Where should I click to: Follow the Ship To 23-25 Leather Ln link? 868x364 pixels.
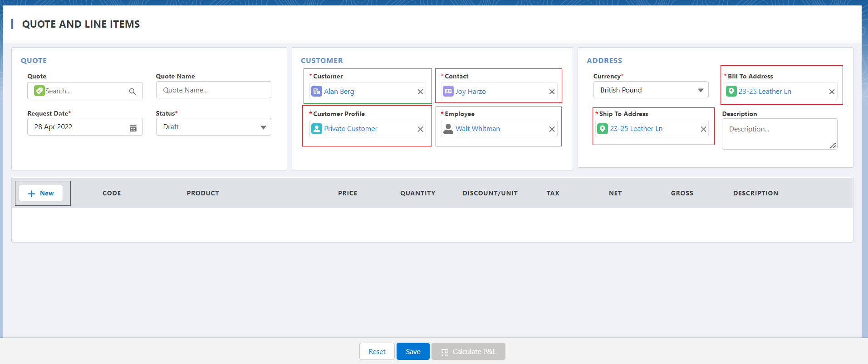(636, 129)
